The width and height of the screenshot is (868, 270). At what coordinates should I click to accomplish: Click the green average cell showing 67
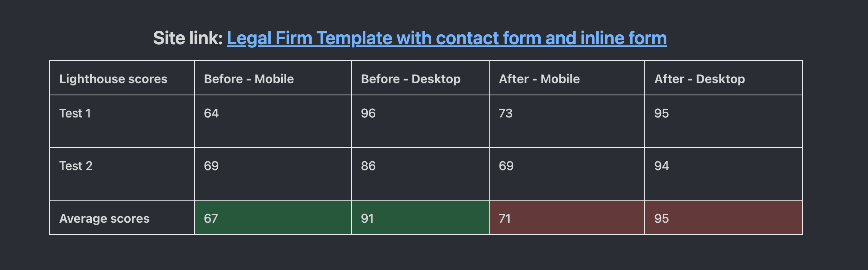click(273, 217)
